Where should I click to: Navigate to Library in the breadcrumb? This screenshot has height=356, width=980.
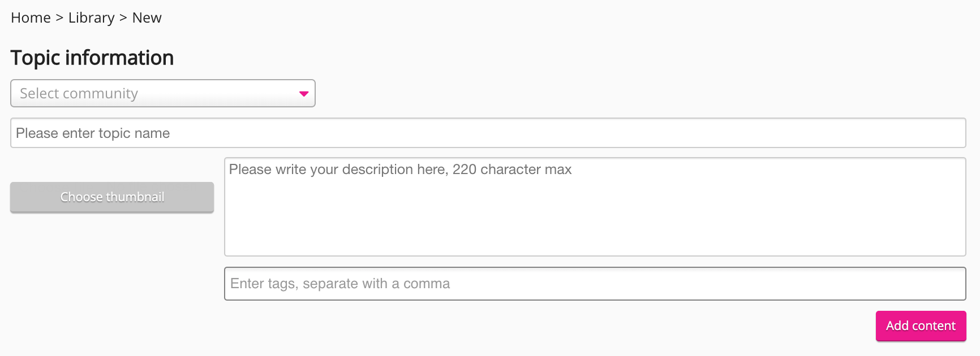tap(91, 18)
